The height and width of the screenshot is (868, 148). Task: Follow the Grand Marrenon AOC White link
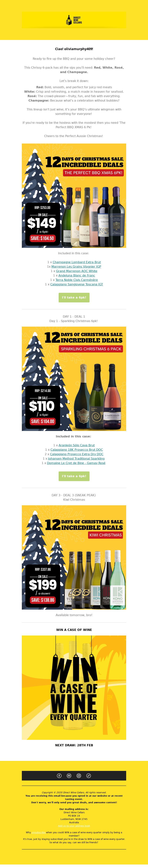[77, 271]
